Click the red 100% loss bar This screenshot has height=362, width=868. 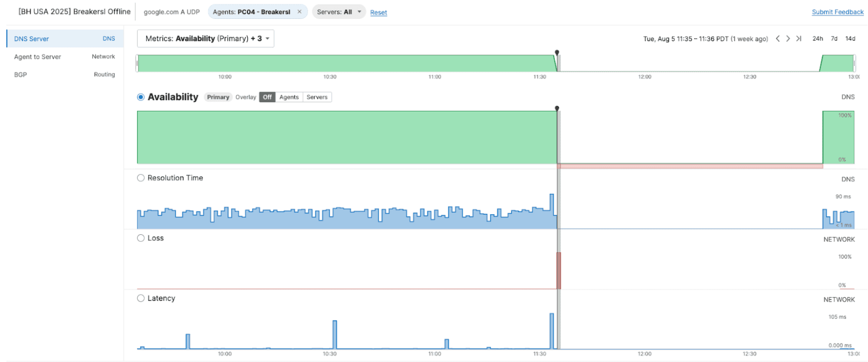click(x=559, y=270)
